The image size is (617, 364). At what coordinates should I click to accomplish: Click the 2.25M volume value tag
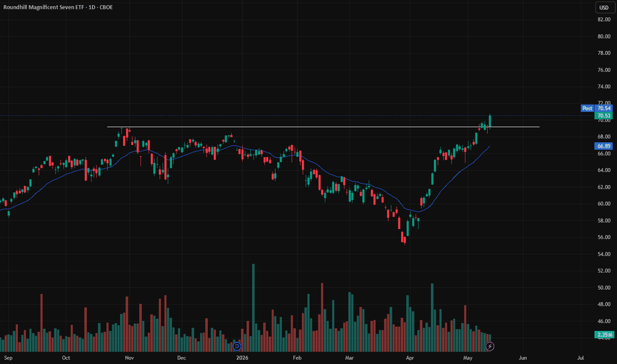[604, 335]
